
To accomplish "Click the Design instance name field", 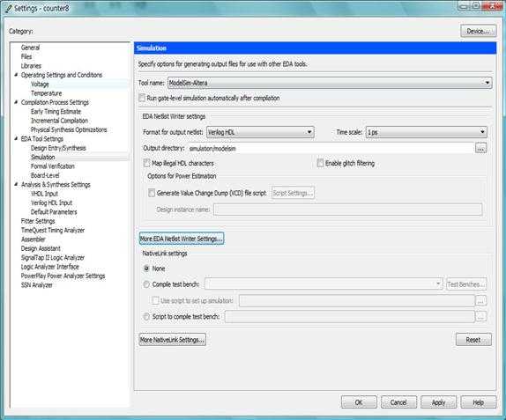I will [x=348, y=210].
